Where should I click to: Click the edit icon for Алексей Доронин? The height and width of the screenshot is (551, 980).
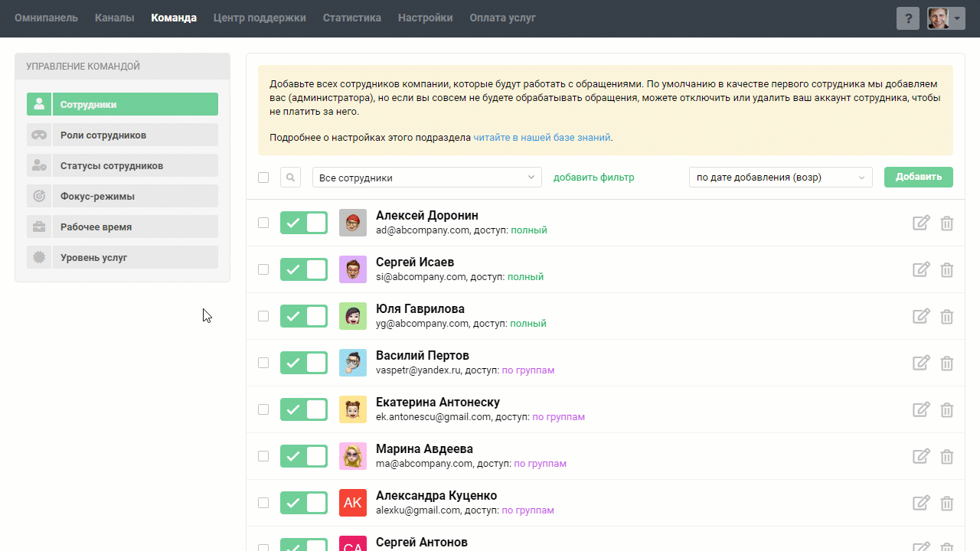pos(921,223)
